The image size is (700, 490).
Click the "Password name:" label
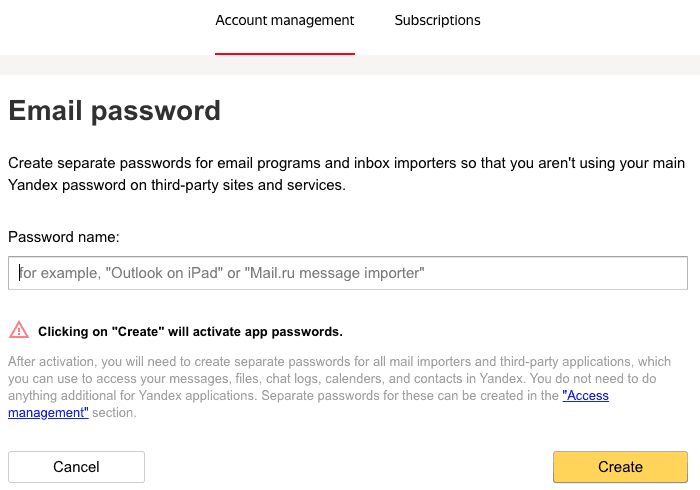pyautogui.click(x=64, y=237)
